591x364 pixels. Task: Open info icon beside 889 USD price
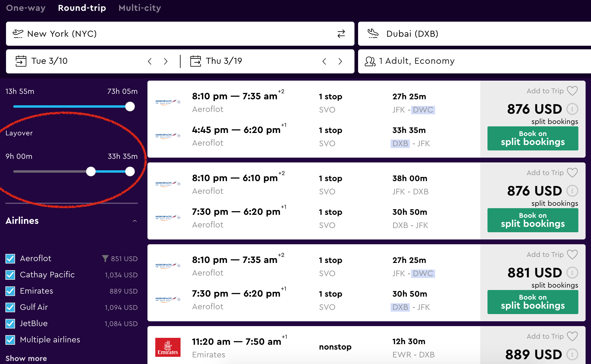tap(572, 354)
